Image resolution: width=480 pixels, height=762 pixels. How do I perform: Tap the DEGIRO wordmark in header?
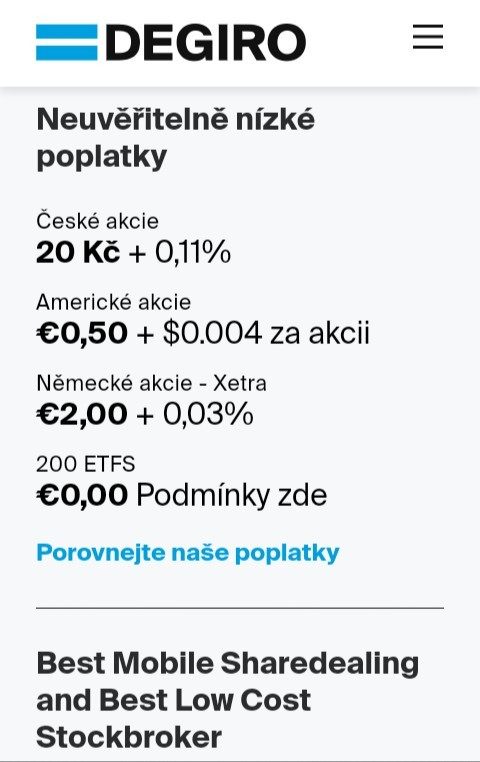(x=206, y=42)
